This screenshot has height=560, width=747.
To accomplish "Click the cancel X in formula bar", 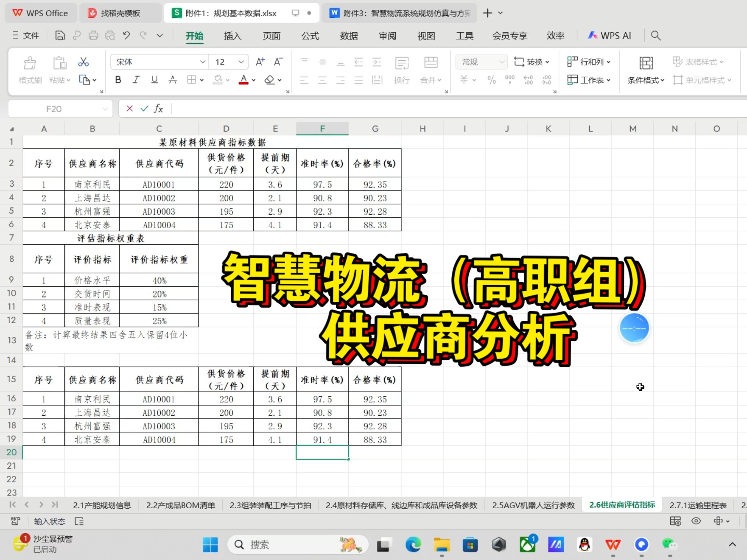I will pos(130,108).
